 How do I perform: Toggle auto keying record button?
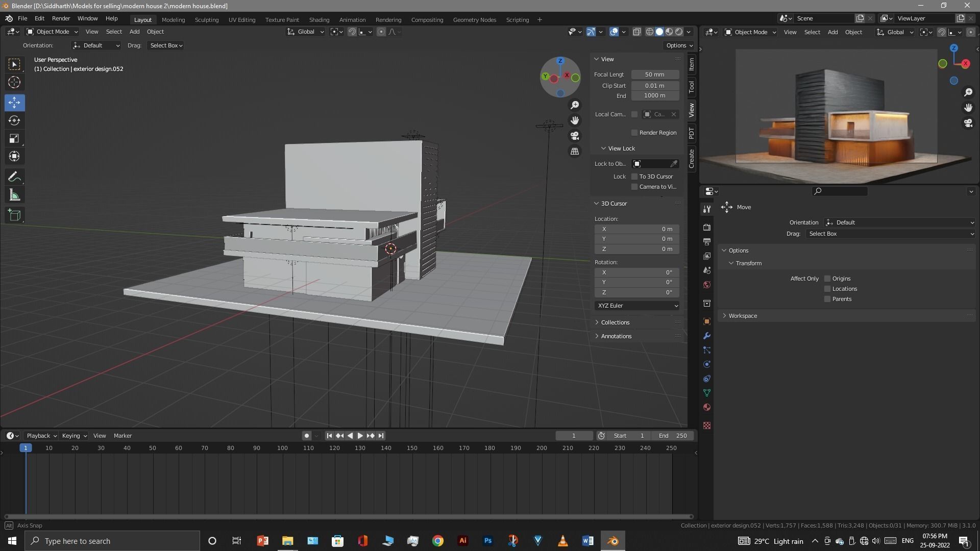click(306, 436)
